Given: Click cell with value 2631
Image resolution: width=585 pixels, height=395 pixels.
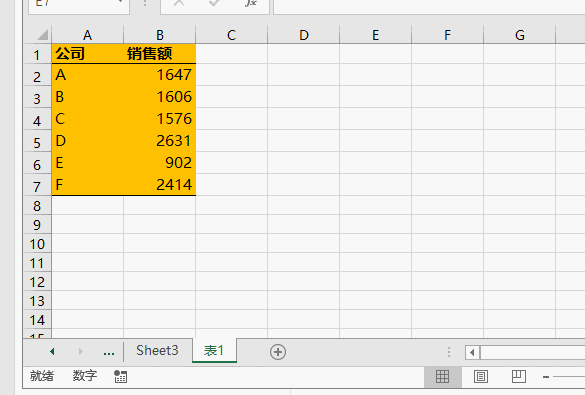Looking at the screenshot, I should pyautogui.click(x=160, y=141).
